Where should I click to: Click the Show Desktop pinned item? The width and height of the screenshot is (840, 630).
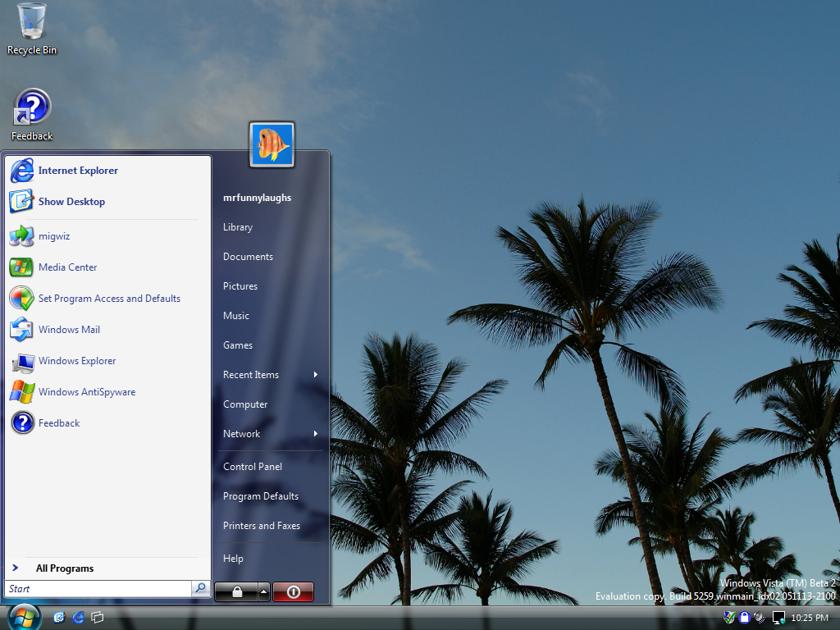click(71, 202)
